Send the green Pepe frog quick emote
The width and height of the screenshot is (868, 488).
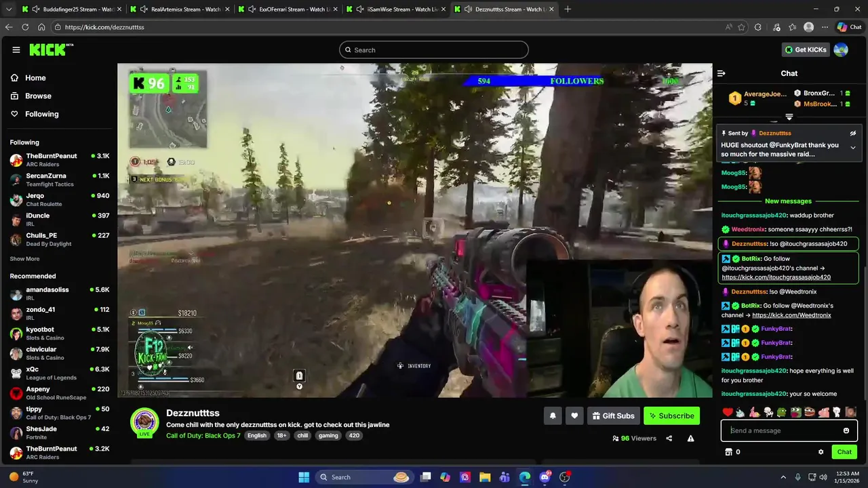782,411
